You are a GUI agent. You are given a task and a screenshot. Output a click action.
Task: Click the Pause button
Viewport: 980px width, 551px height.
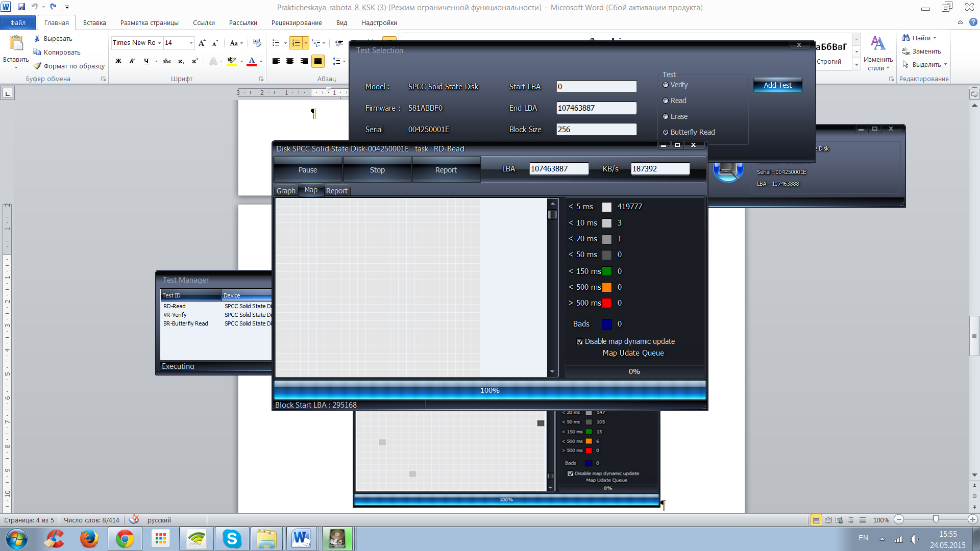(x=308, y=170)
